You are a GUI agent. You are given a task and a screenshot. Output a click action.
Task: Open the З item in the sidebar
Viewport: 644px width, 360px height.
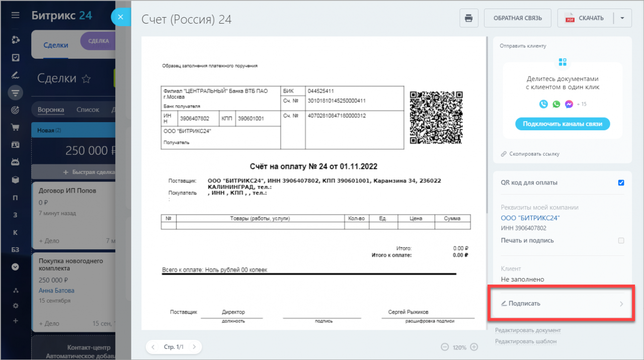click(15, 215)
